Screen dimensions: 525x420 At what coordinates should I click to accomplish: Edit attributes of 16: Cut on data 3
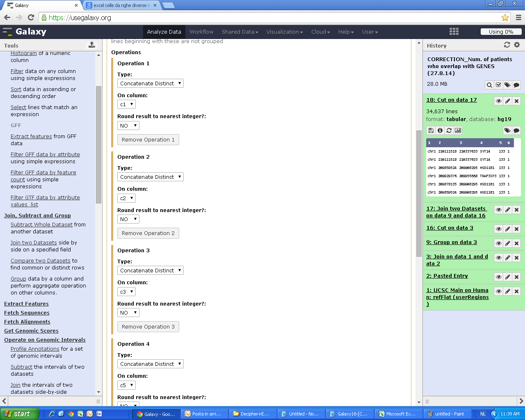point(508,229)
